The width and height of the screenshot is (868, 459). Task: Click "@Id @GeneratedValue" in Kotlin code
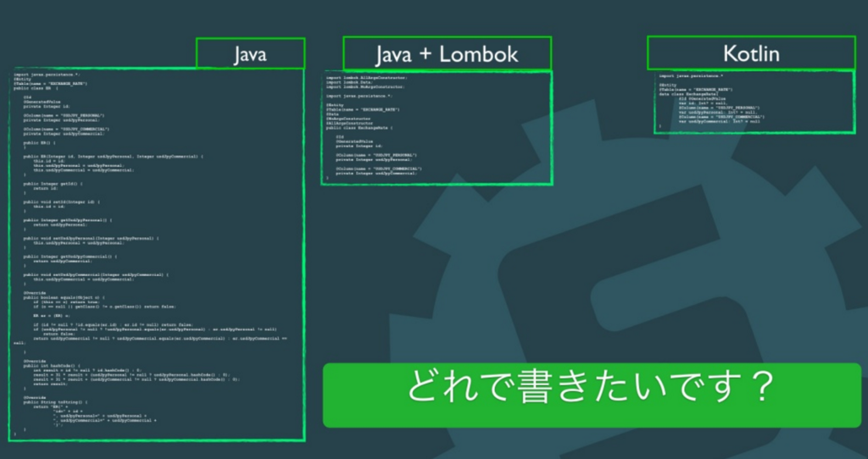pos(702,99)
